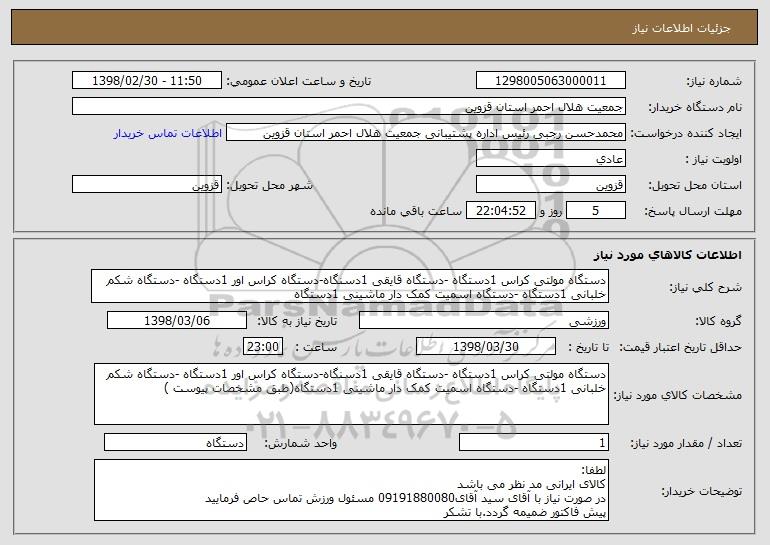Select the unit field دستگاه
Screen dimensions: 770x545
coord(175,443)
